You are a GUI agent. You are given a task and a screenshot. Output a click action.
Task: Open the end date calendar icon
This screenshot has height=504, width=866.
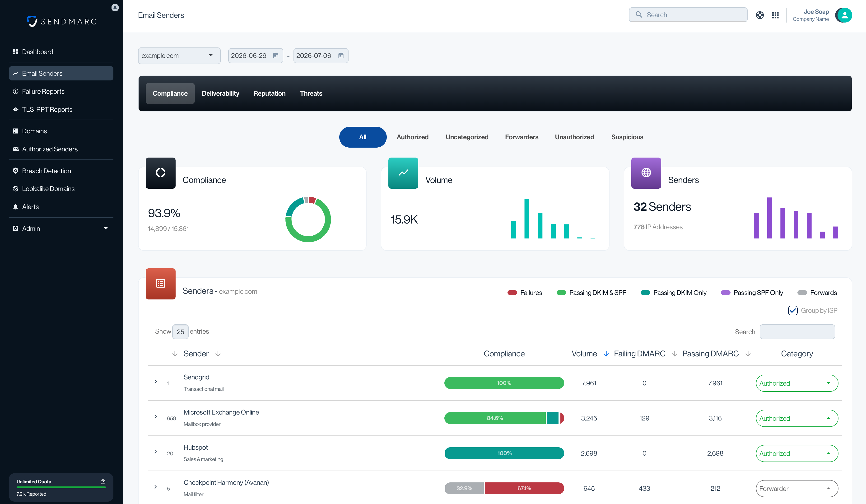click(x=341, y=56)
